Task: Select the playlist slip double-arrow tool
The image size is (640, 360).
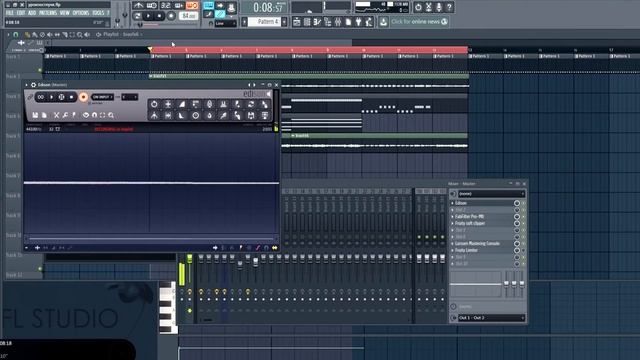Action: [x=57, y=35]
